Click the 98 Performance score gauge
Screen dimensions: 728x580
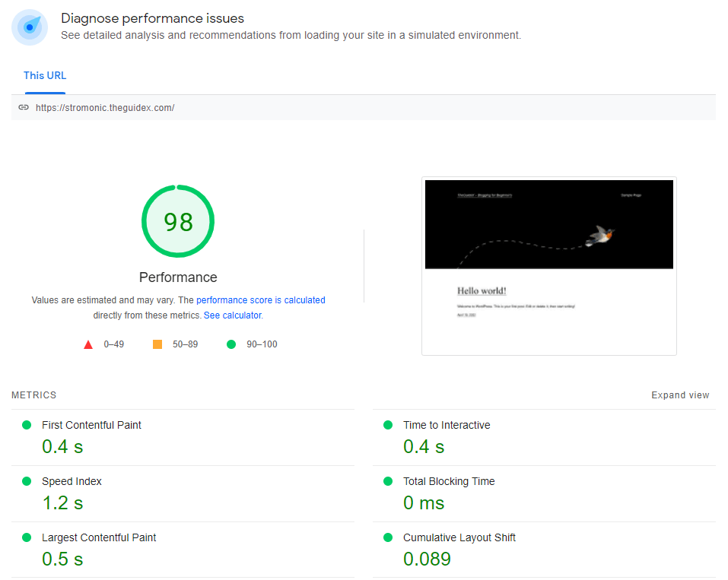(177, 220)
